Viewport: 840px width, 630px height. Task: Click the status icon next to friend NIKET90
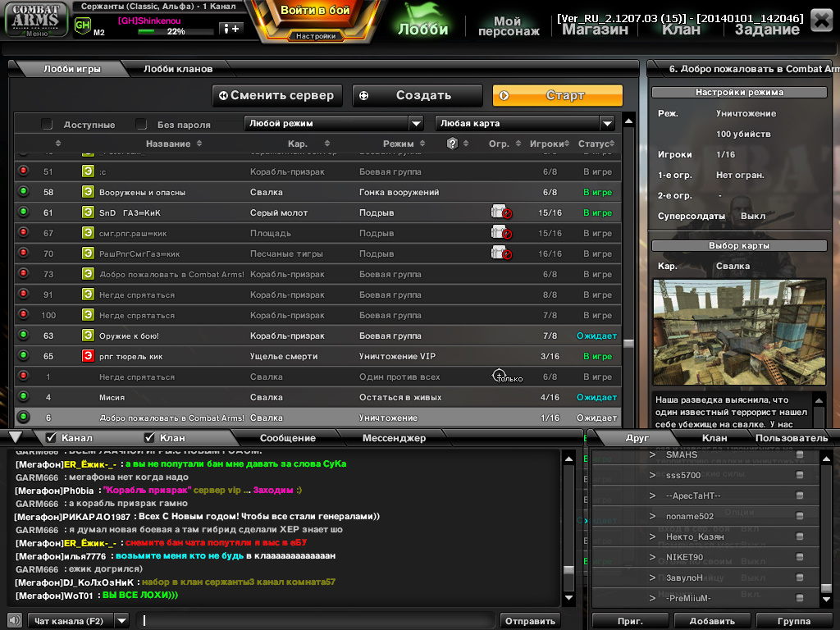(x=799, y=557)
